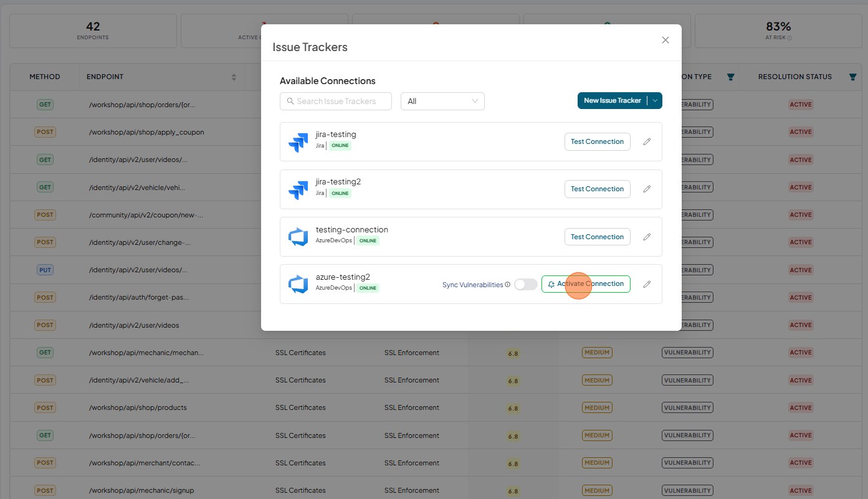Screen dimensions: 868x499
Task: Click ACTIVE status in mechanic/signup row
Action: click(801, 490)
